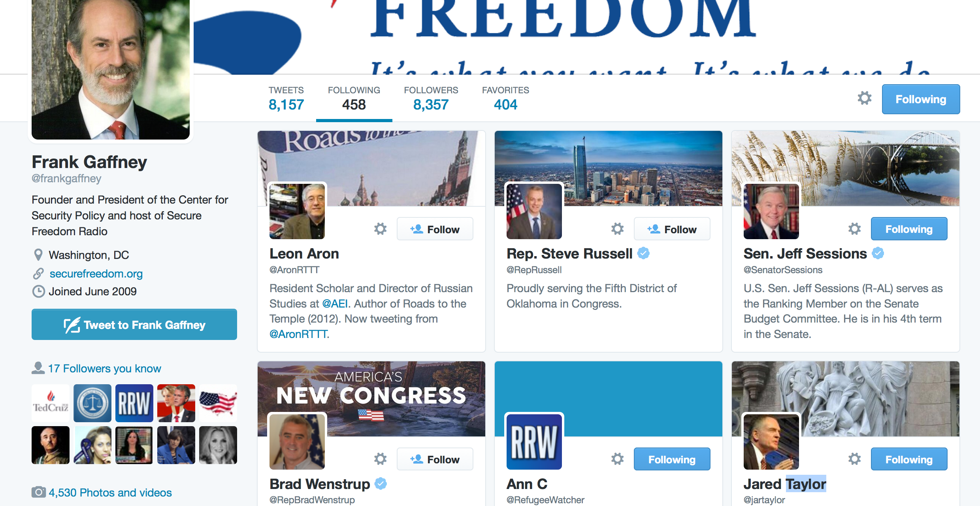Open gear options for Sen. Jeff Sessions
The height and width of the screenshot is (506, 980).
[854, 229]
